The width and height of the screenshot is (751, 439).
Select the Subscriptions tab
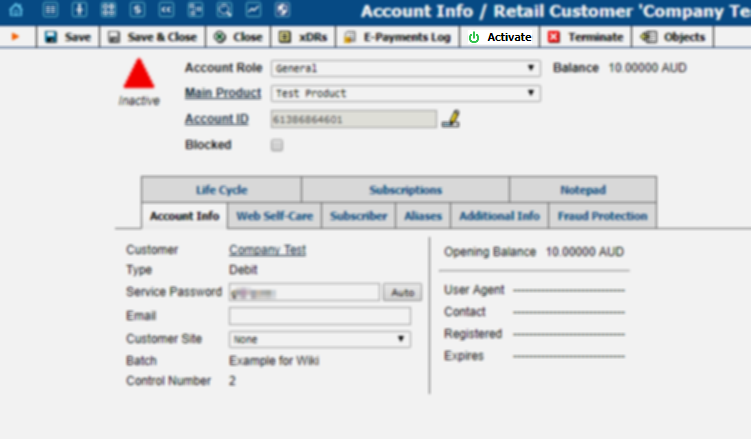(405, 190)
